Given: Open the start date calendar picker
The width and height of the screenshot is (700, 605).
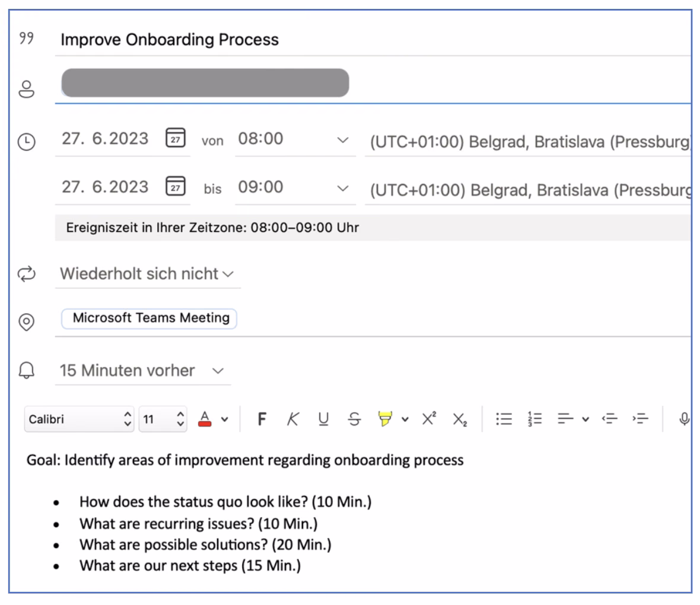Looking at the screenshot, I should pos(176,138).
